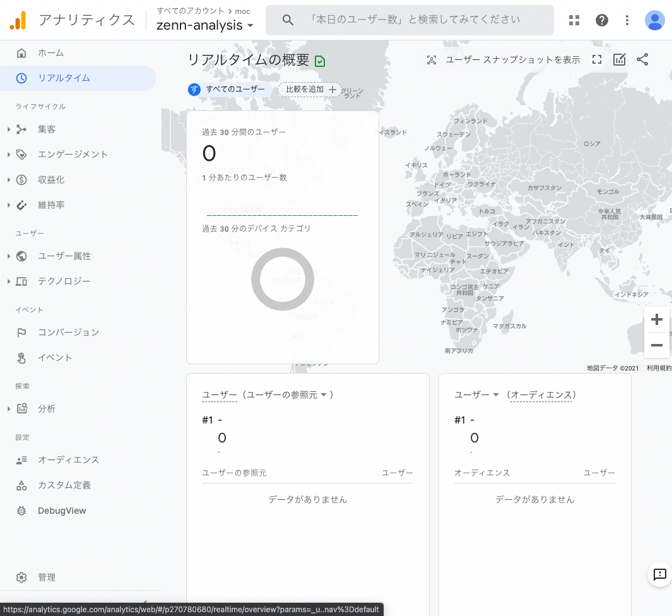Click すべてのアカウント breadcrumb link
The width and height of the screenshot is (672, 616).
click(x=191, y=11)
